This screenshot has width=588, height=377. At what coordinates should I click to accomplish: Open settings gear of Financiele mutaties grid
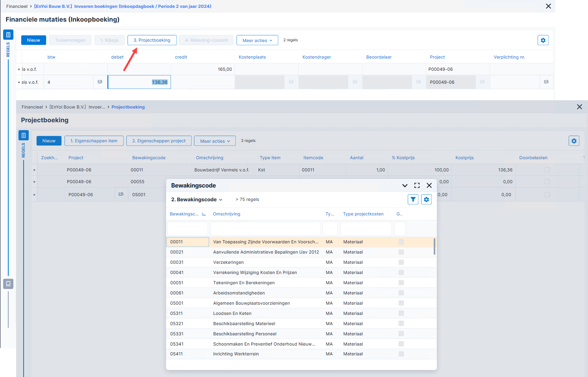point(543,40)
